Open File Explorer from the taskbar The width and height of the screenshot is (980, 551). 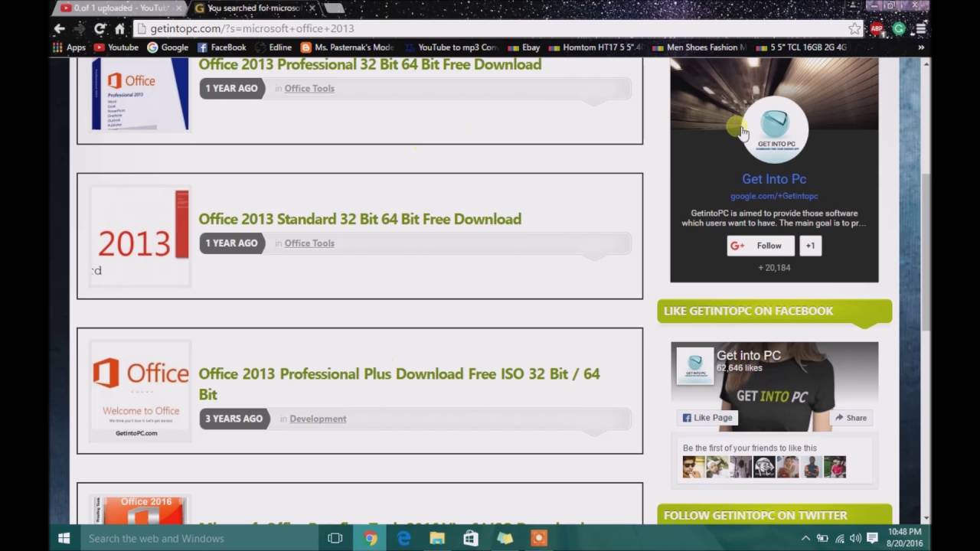(437, 538)
